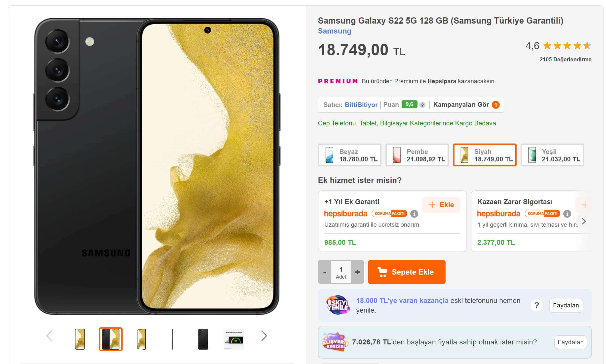Viewport: 606px width, 364px height.
Task: Select the Siyah color variant
Action: [x=485, y=155]
